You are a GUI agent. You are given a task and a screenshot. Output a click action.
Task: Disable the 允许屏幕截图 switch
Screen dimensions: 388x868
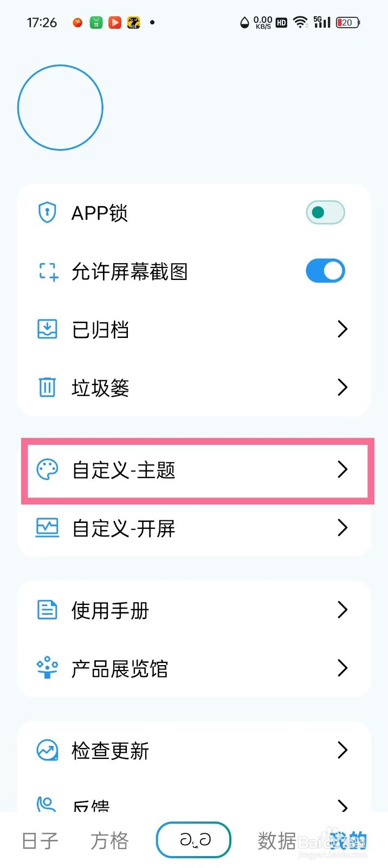pos(325,271)
